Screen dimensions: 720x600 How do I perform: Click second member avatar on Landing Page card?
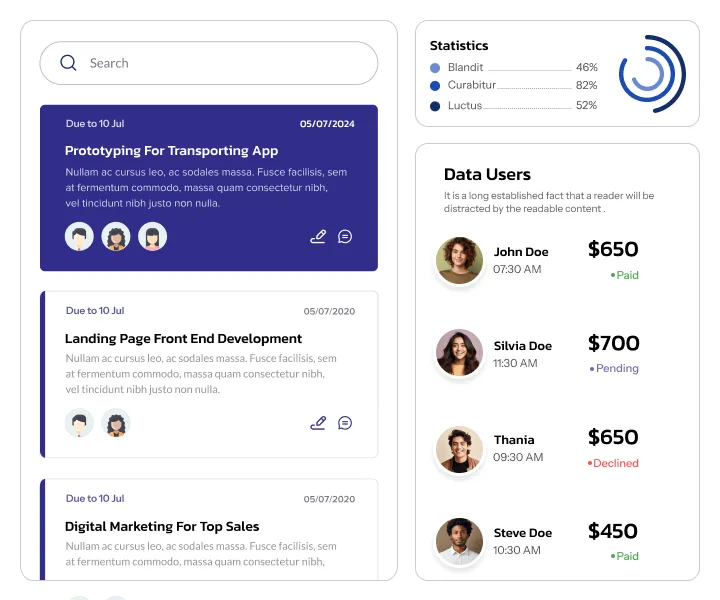(x=116, y=423)
